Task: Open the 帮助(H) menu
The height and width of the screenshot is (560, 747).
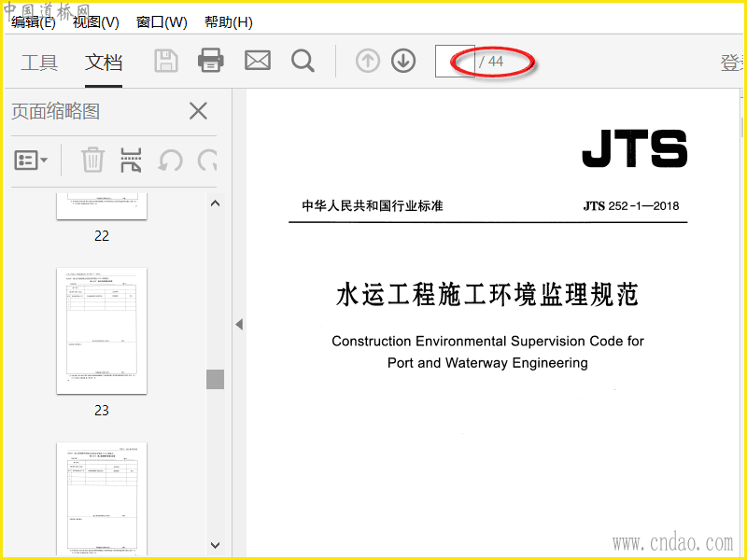Action: tap(229, 21)
